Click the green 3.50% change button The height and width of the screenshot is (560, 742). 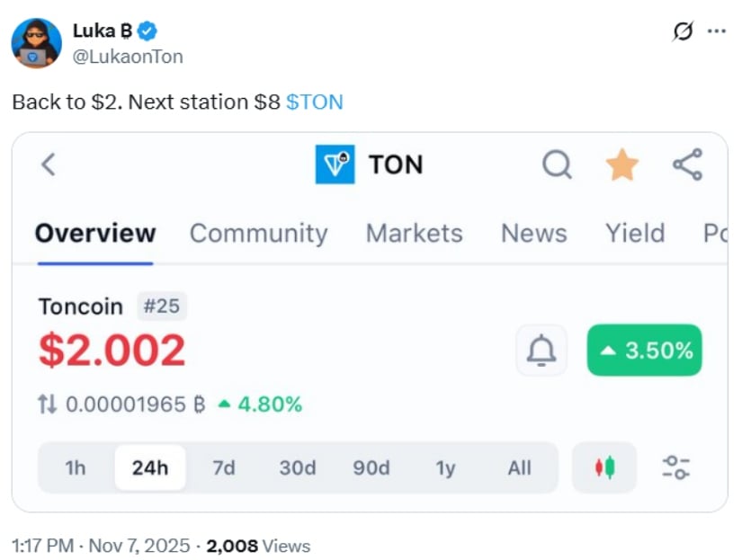coord(644,351)
